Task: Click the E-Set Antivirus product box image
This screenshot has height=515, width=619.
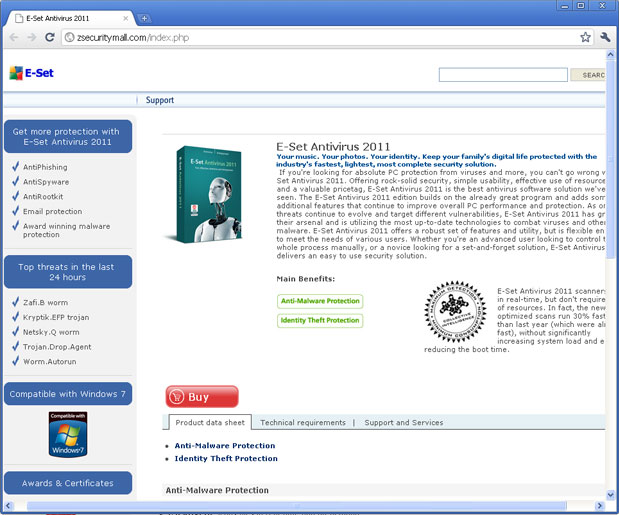Action: pos(205,195)
